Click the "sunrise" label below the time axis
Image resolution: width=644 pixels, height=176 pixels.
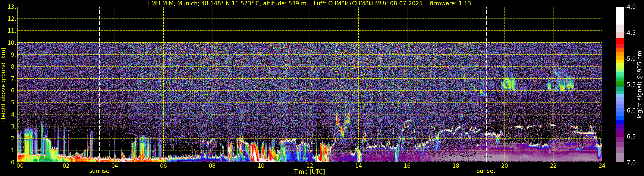coord(99,171)
